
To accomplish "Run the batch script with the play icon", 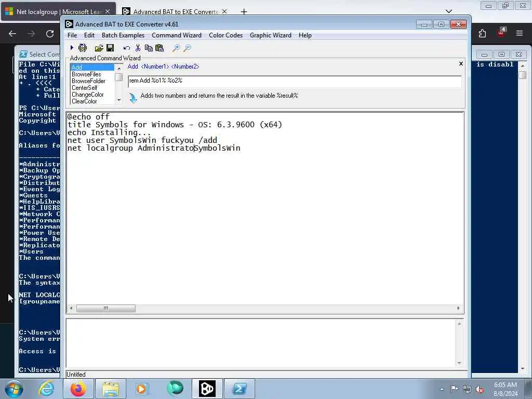I will [72, 48].
